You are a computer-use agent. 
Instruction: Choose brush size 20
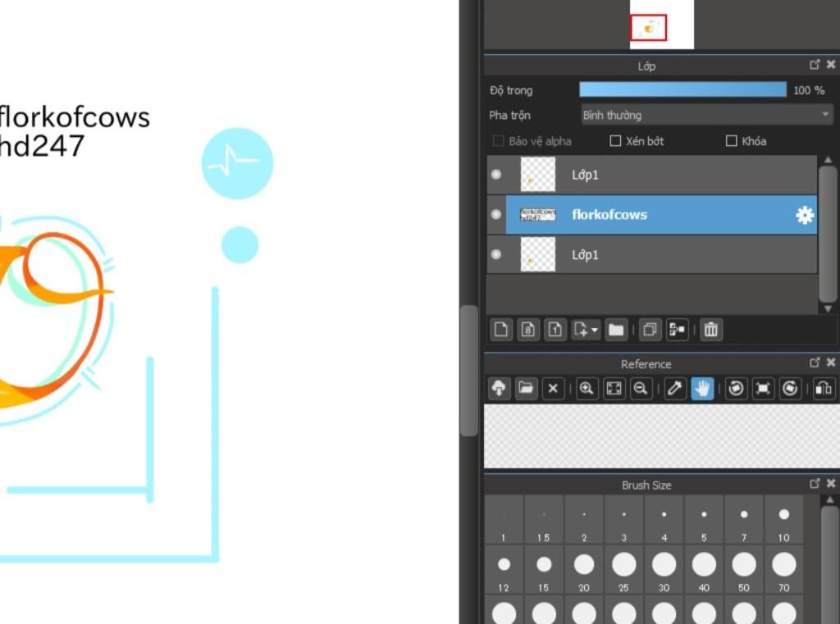(x=584, y=571)
